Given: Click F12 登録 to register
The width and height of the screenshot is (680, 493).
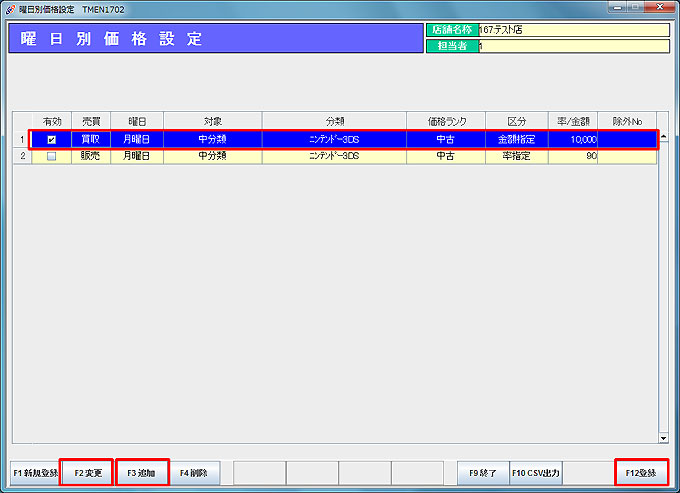Looking at the screenshot, I should tap(641, 472).
